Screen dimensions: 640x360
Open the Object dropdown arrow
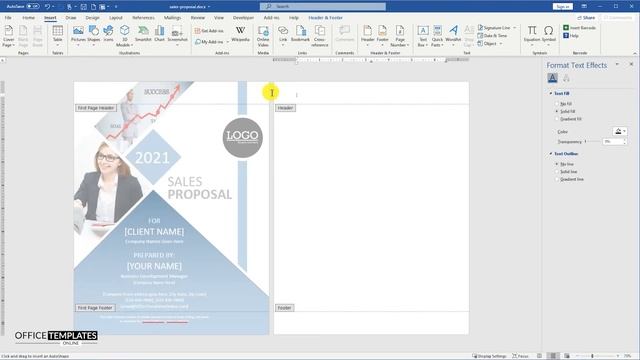click(x=501, y=44)
